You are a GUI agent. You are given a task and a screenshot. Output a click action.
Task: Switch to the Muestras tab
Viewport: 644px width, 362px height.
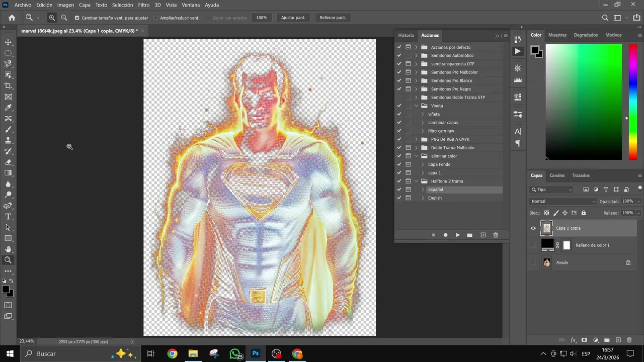[x=557, y=35]
